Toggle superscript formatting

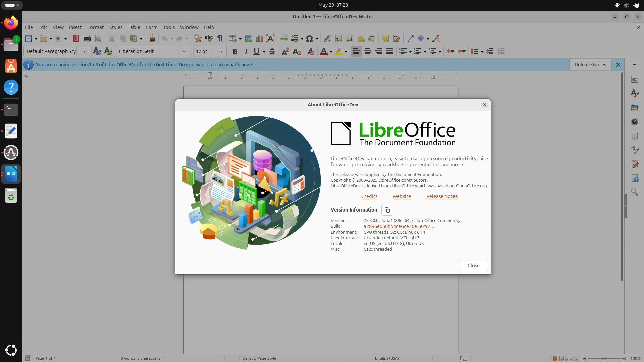click(285, 51)
